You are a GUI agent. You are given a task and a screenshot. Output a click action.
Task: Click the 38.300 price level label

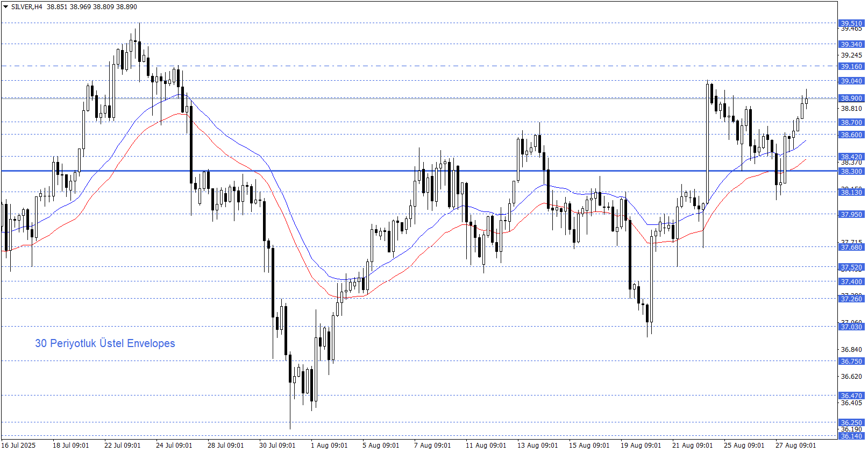(851, 171)
